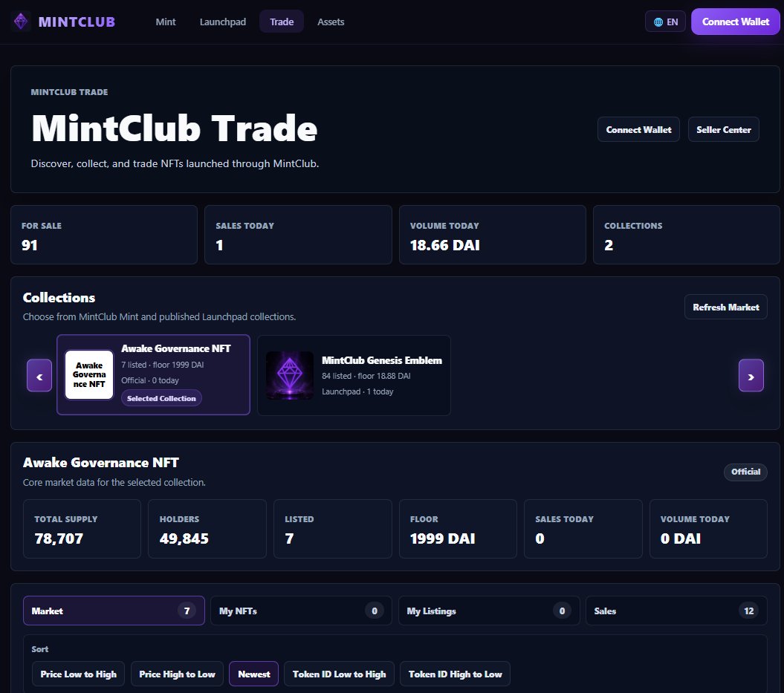Sort by Token ID High to Low
The height and width of the screenshot is (693, 784).
(455, 674)
